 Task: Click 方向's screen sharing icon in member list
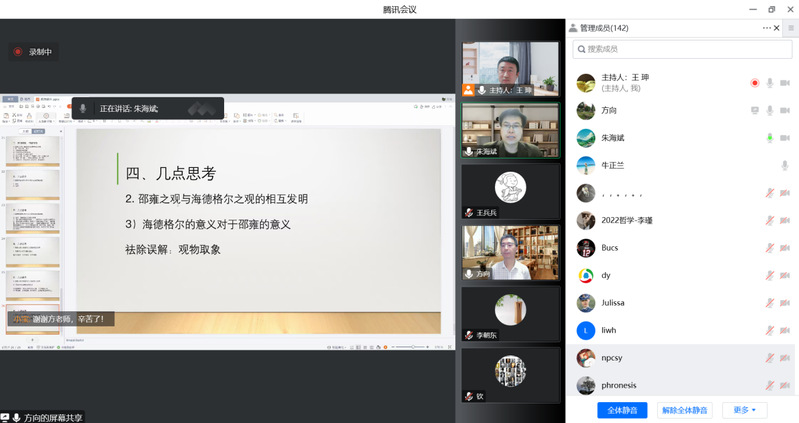754,110
